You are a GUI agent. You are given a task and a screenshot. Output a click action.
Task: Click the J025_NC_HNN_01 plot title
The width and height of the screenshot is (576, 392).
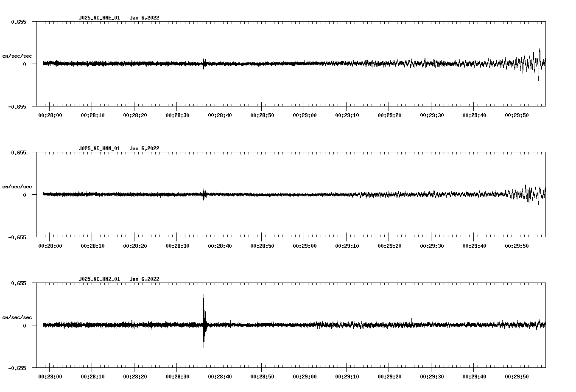point(99,148)
